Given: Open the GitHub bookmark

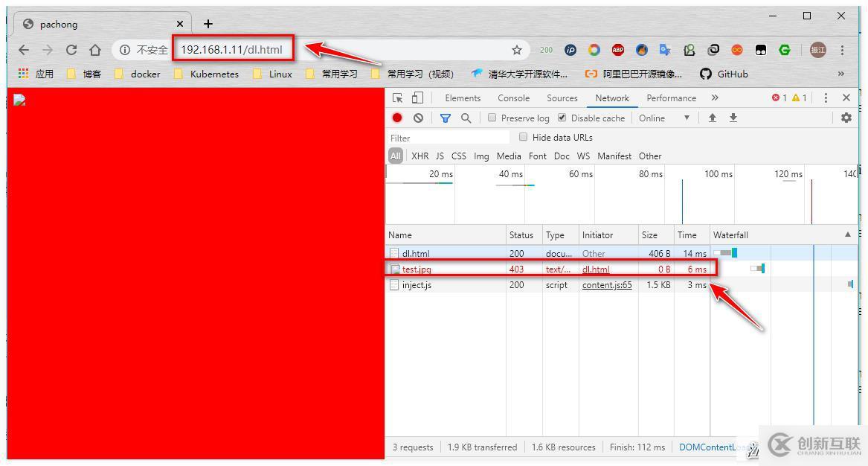Looking at the screenshot, I should tap(724, 74).
